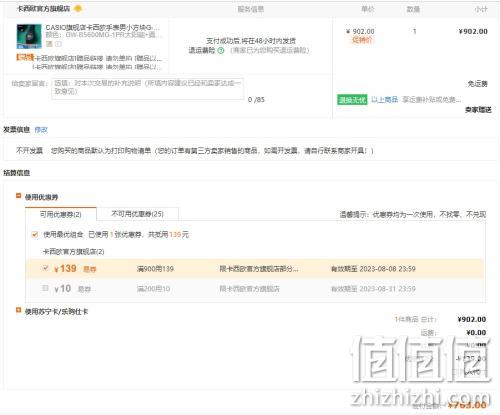Viewport: 500px width, 415px height.
Task: Click the green 退换无忧 badge
Action: coord(352,100)
